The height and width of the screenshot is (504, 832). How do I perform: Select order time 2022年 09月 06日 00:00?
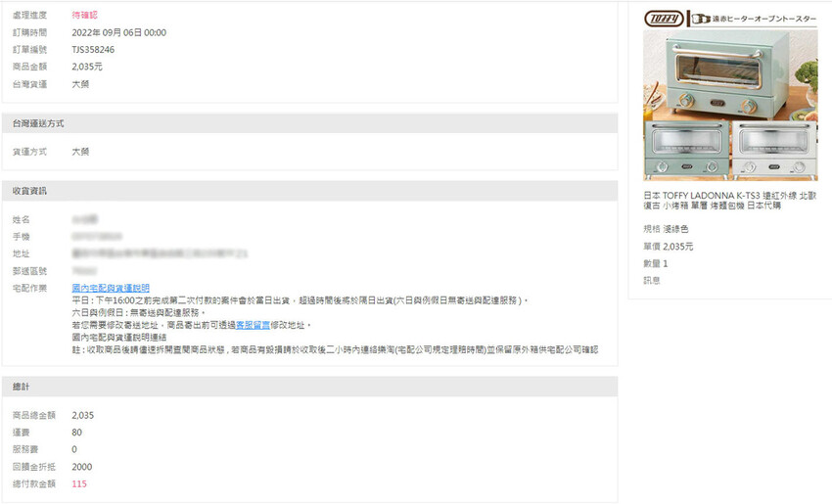point(118,32)
